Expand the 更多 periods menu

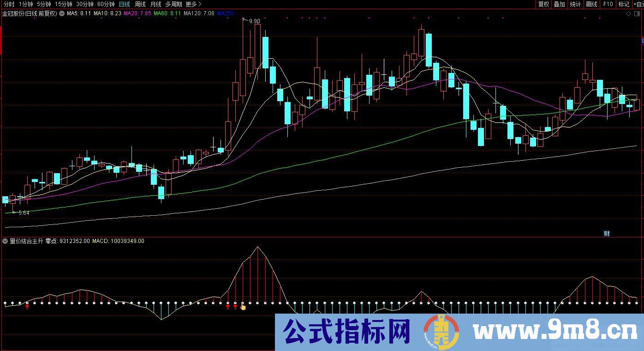[x=191, y=4]
